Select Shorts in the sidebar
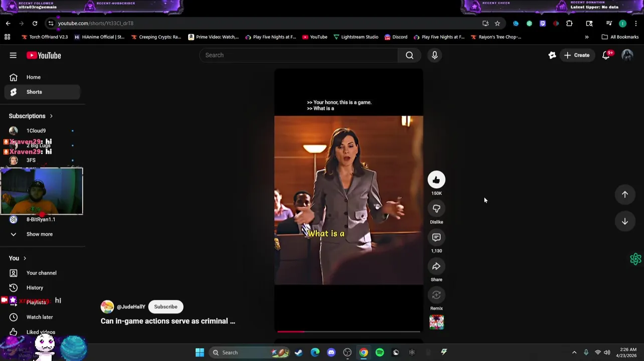This screenshot has height=361, width=644. [x=43, y=92]
